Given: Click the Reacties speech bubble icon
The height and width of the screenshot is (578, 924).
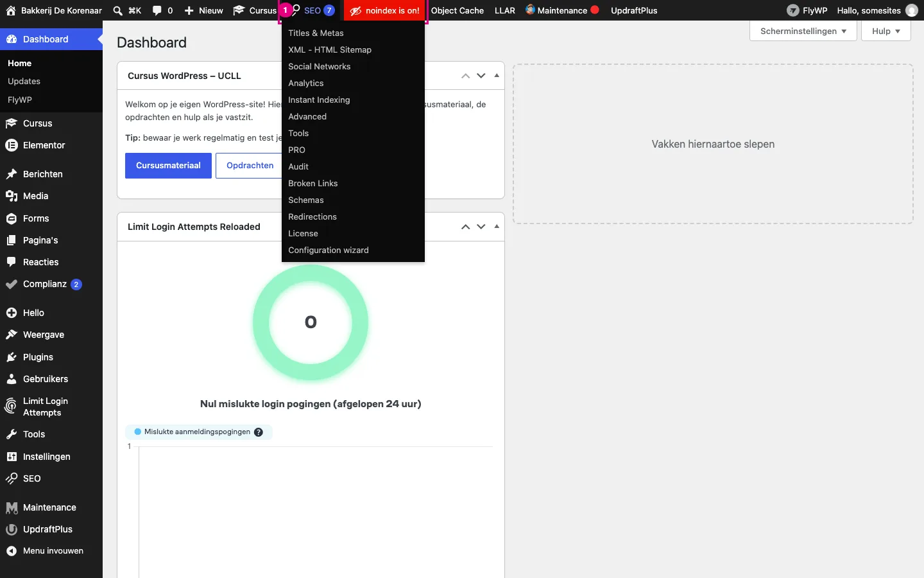Looking at the screenshot, I should pyautogui.click(x=12, y=262).
